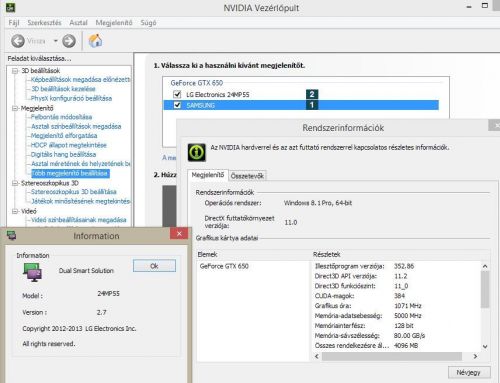Viewport: 500px width, 383px height.
Task: Click the Memória-sávszélesség row
Action: 370,335
